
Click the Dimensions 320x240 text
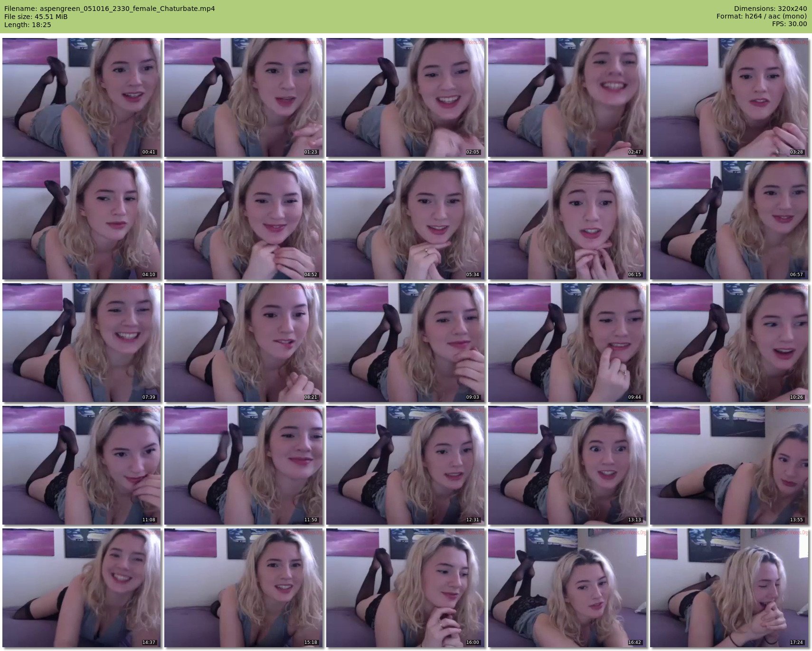click(770, 9)
